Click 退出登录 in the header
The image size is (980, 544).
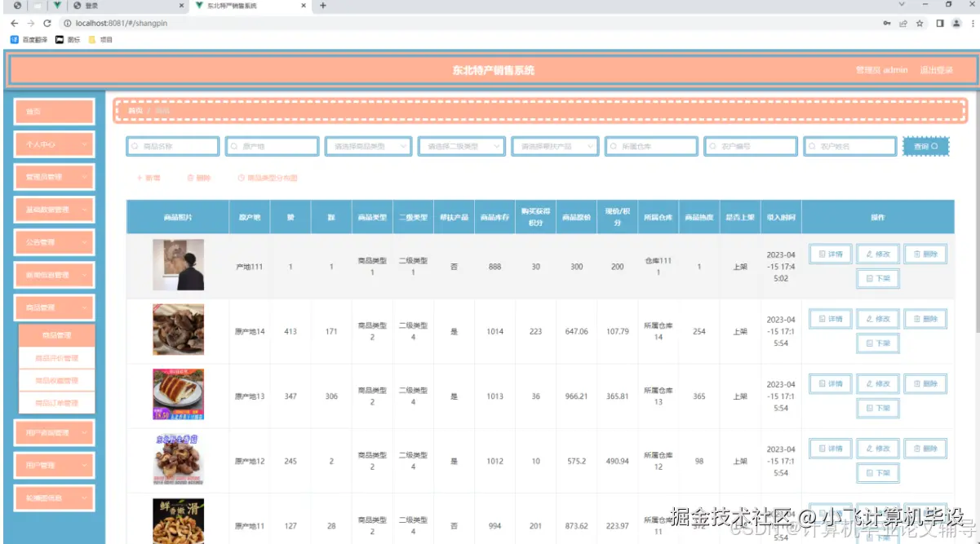(936, 70)
